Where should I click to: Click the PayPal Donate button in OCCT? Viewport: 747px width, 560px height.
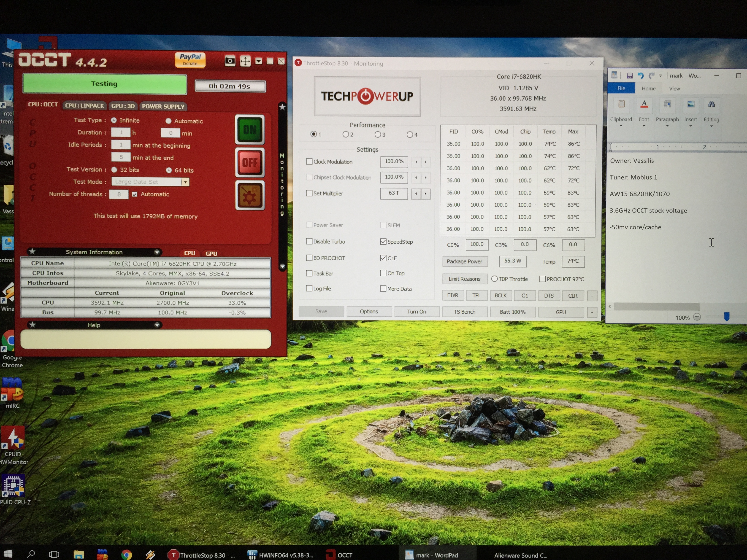[190, 60]
